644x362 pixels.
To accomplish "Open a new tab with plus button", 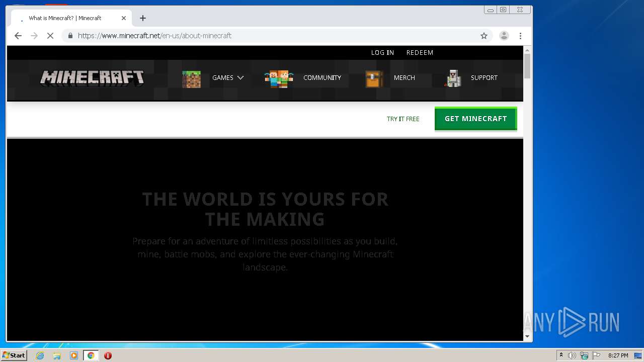I will pyautogui.click(x=143, y=18).
